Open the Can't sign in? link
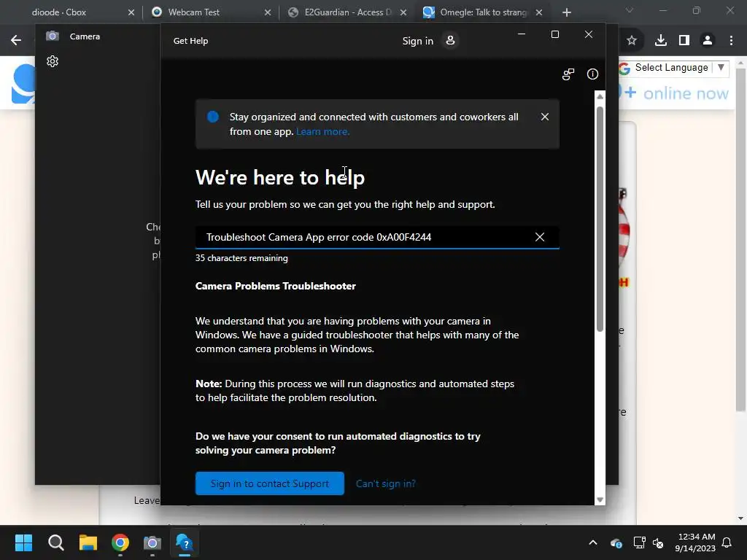The image size is (747, 560). click(x=386, y=483)
